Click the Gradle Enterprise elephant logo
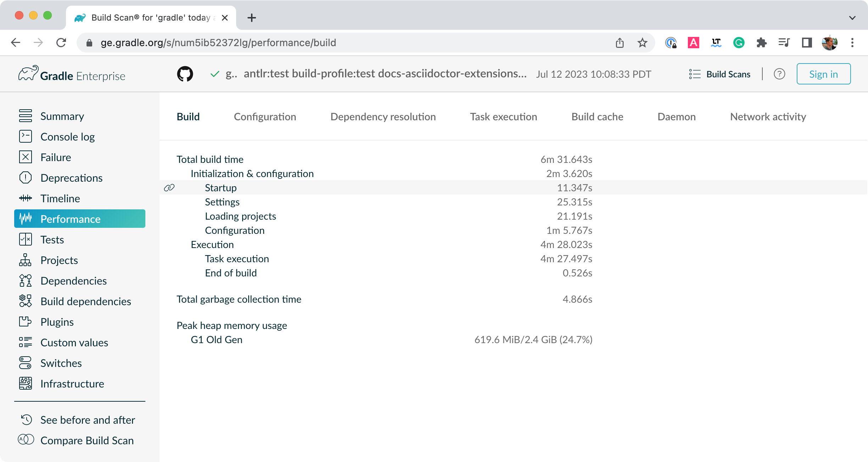 pyautogui.click(x=29, y=74)
